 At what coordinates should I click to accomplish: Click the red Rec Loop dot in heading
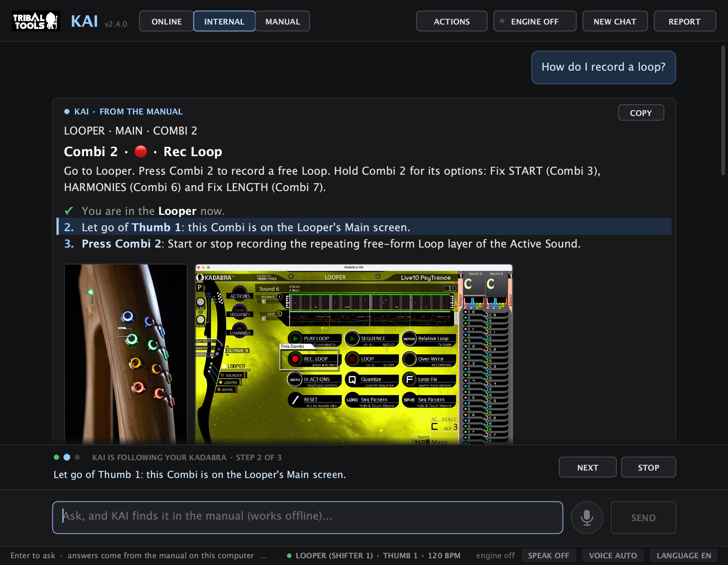[141, 151]
